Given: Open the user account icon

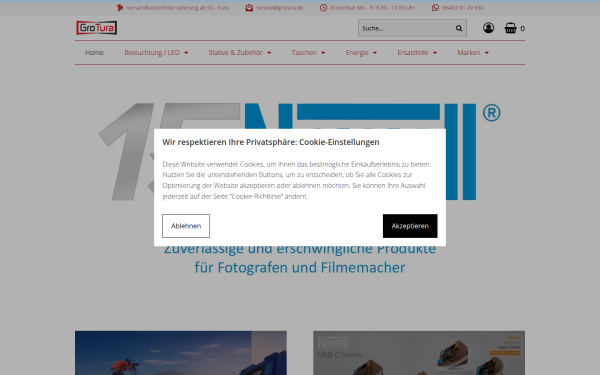Looking at the screenshot, I should coord(488,28).
